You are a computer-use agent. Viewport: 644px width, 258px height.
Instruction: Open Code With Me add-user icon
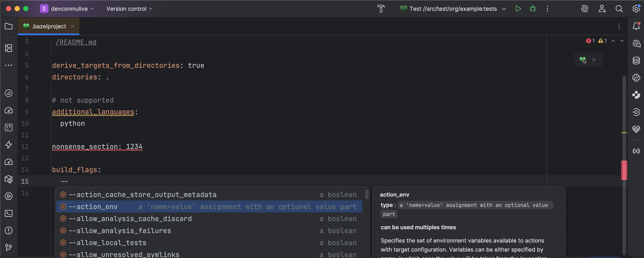pos(602,9)
